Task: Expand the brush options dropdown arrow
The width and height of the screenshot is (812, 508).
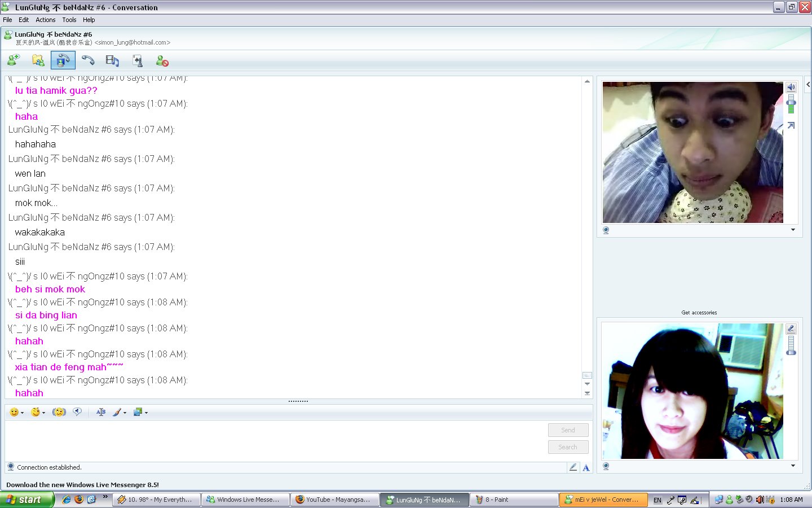Action: coord(125,413)
